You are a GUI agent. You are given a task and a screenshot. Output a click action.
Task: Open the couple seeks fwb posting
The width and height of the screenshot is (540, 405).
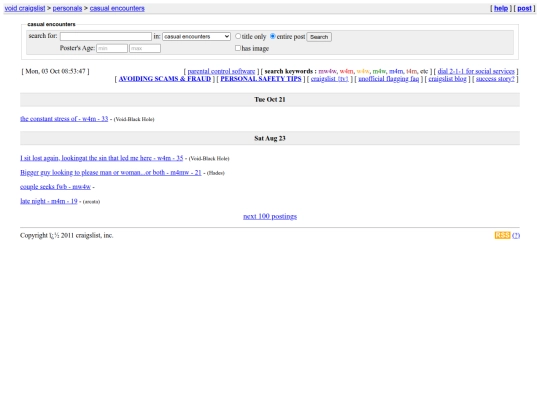coord(55,187)
